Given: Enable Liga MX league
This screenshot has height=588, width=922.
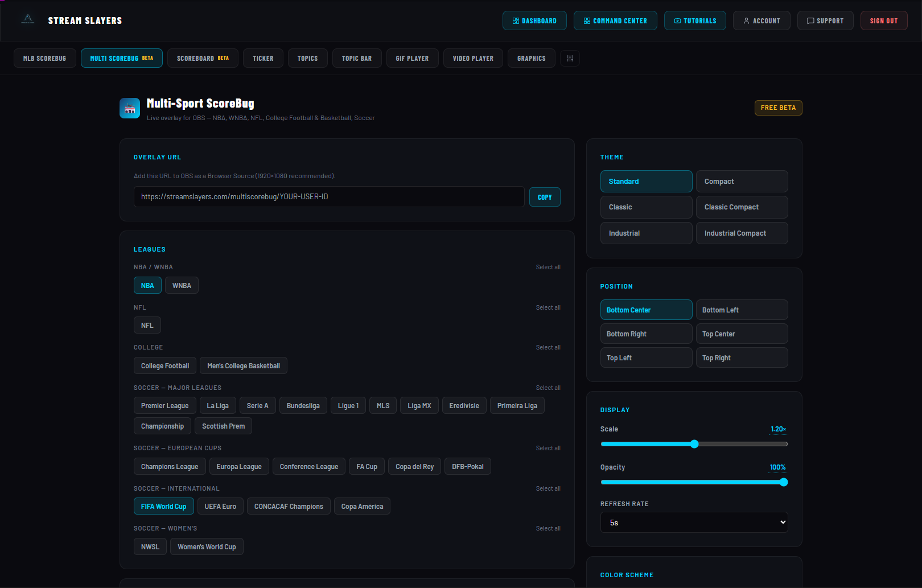Looking at the screenshot, I should [419, 405].
